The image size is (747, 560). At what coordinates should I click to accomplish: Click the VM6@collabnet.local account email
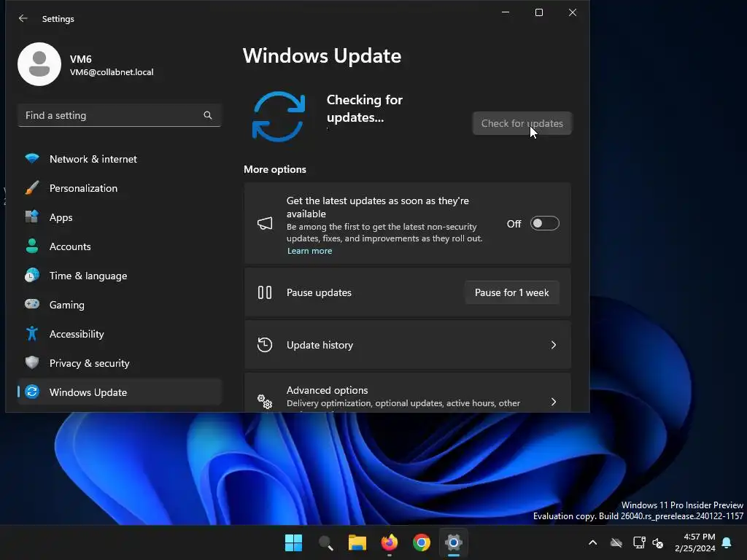tap(112, 72)
